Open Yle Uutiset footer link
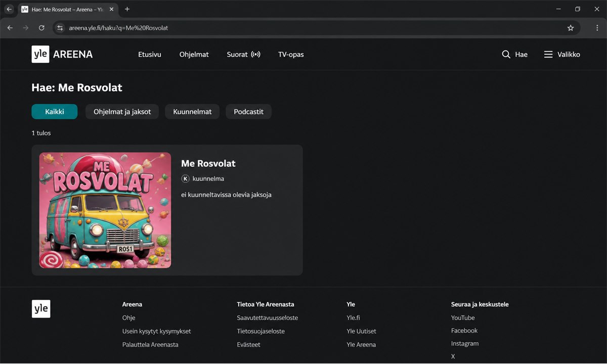607x364 pixels. tap(361, 331)
